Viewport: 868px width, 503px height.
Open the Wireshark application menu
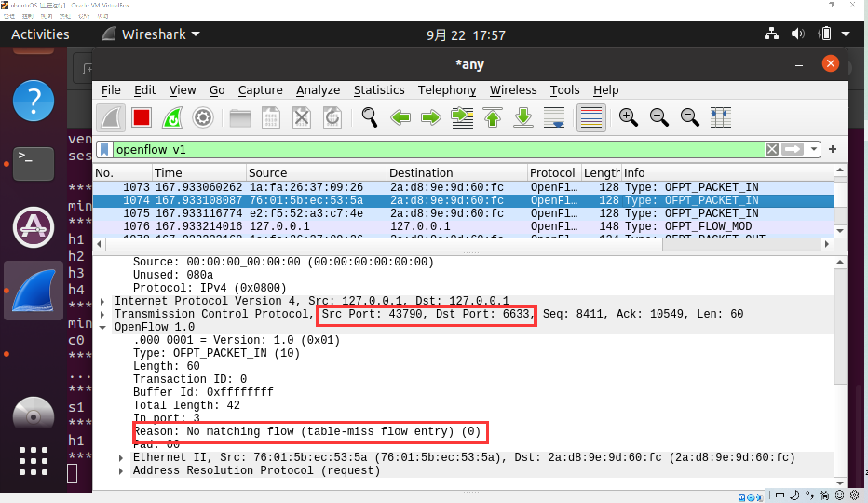pyautogui.click(x=151, y=34)
